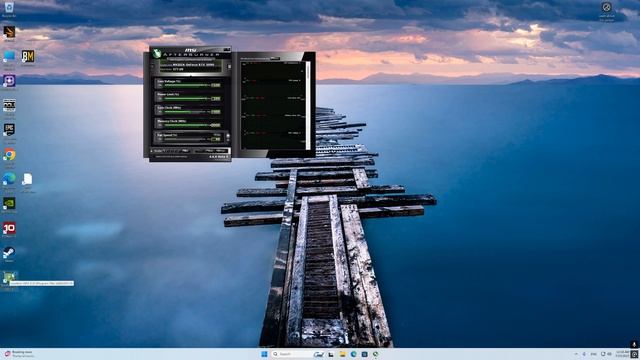Open File Explorer from the taskbar
This screenshot has width=640, height=360.
click(342, 354)
